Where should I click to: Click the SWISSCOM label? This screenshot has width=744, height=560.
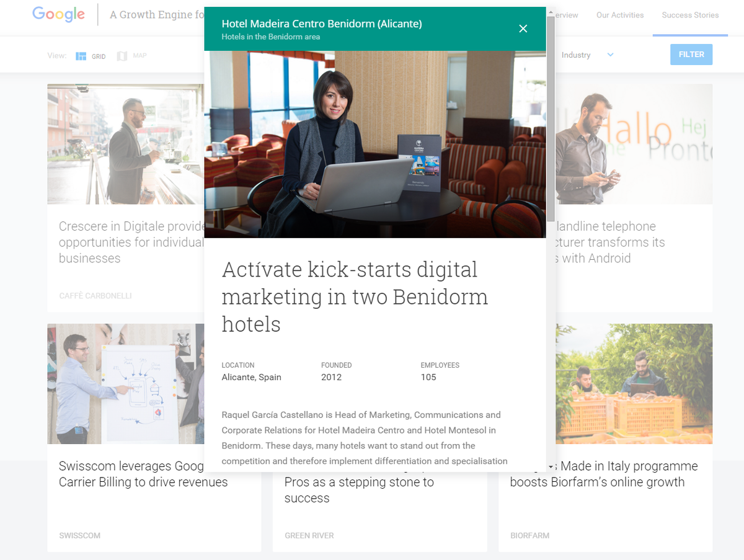point(80,535)
